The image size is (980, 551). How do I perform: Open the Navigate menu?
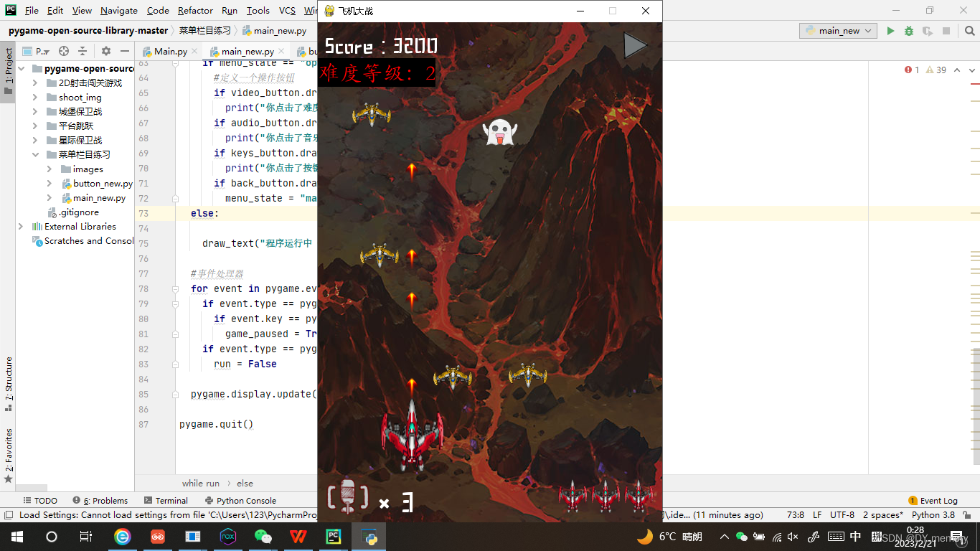(119, 10)
